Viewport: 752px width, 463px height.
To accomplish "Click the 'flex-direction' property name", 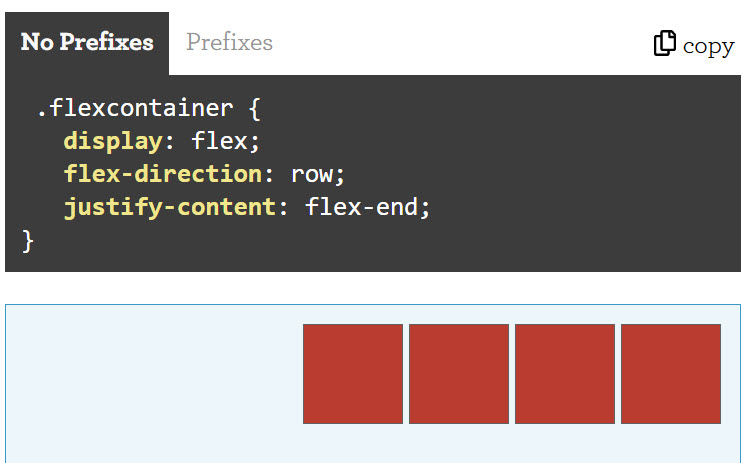I will (162, 174).
